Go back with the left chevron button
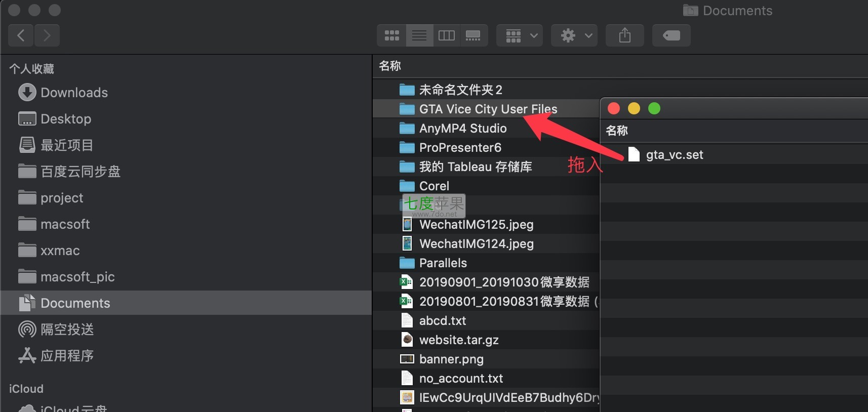Screen dimensions: 868x412 (x=21, y=35)
